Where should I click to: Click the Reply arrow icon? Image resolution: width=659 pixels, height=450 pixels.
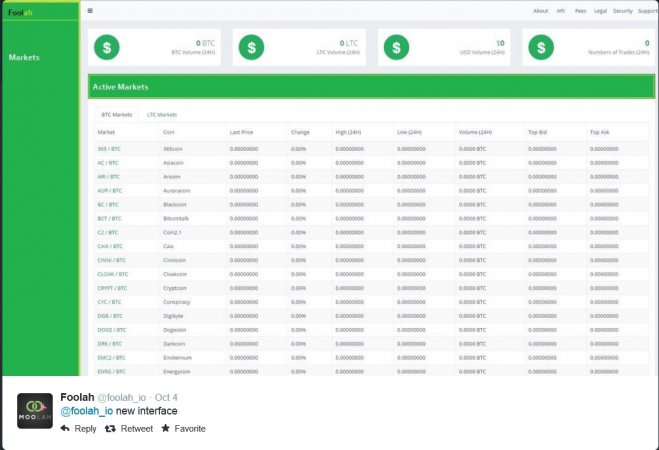65,429
